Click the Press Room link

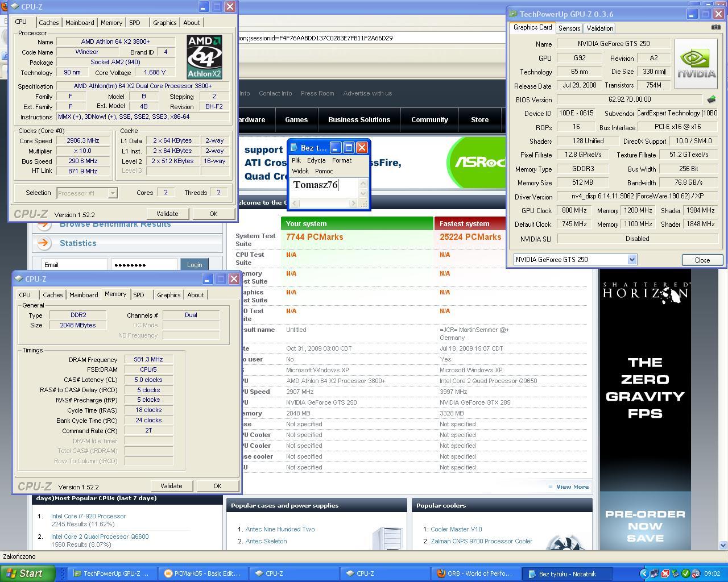coord(317,93)
